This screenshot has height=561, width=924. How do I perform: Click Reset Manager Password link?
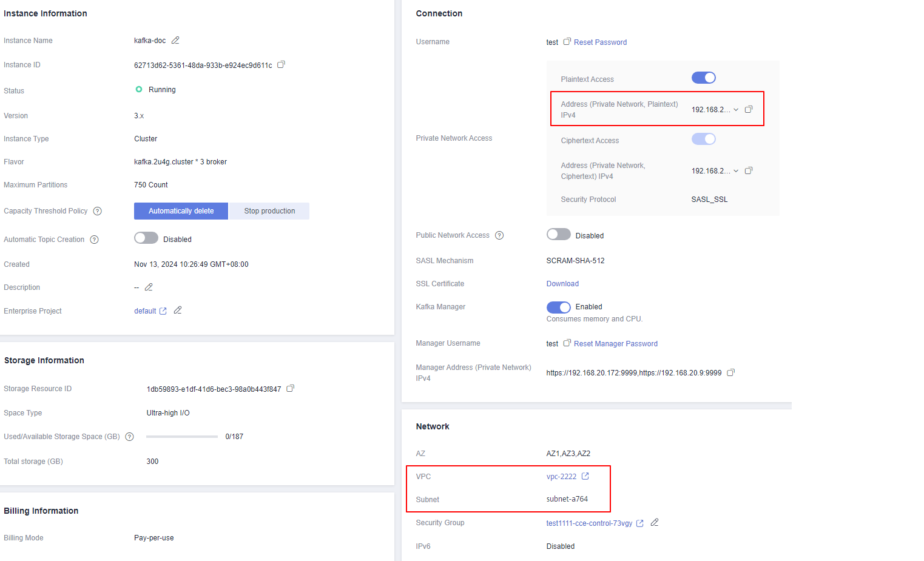click(x=616, y=343)
